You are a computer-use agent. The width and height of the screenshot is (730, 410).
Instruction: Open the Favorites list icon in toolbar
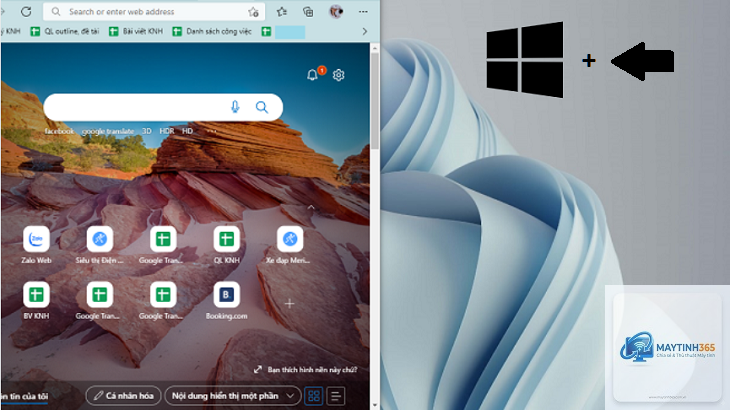coord(282,12)
